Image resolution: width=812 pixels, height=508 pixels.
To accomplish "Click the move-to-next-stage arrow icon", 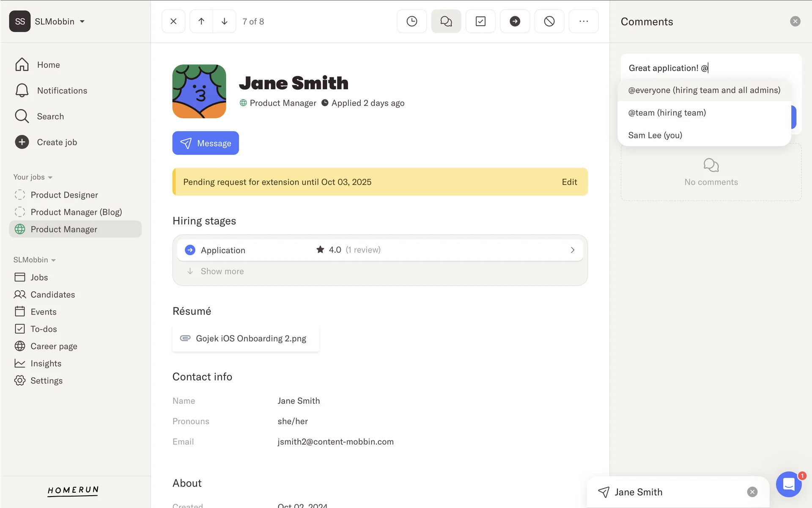I will click(515, 21).
